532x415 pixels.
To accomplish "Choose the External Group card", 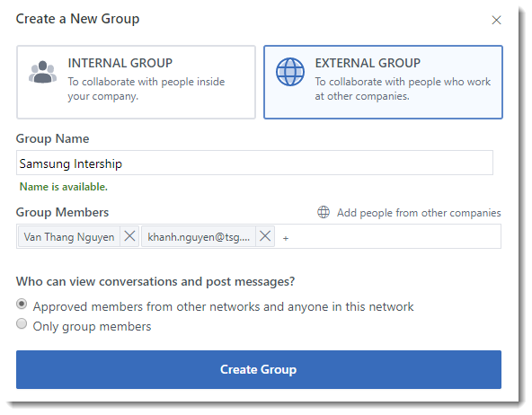I will point(383,82).
